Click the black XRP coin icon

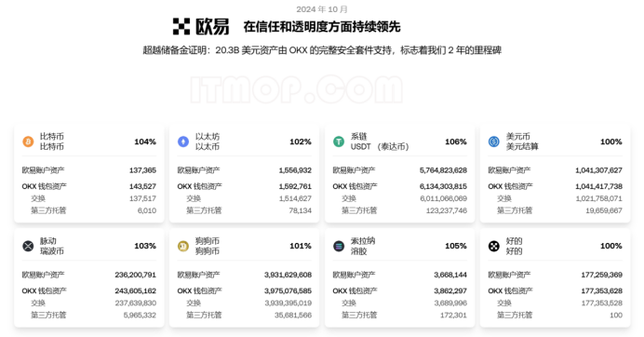[28, 246]
